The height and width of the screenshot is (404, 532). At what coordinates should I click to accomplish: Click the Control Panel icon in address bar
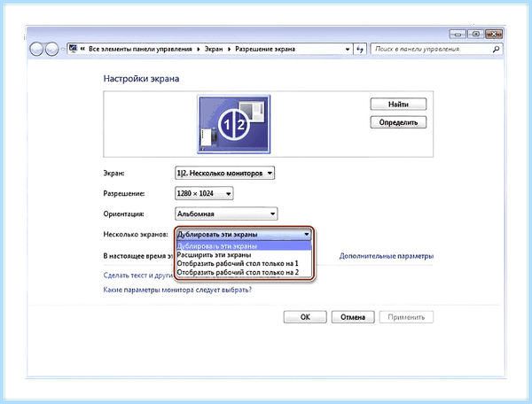click(x=73, y=49)
